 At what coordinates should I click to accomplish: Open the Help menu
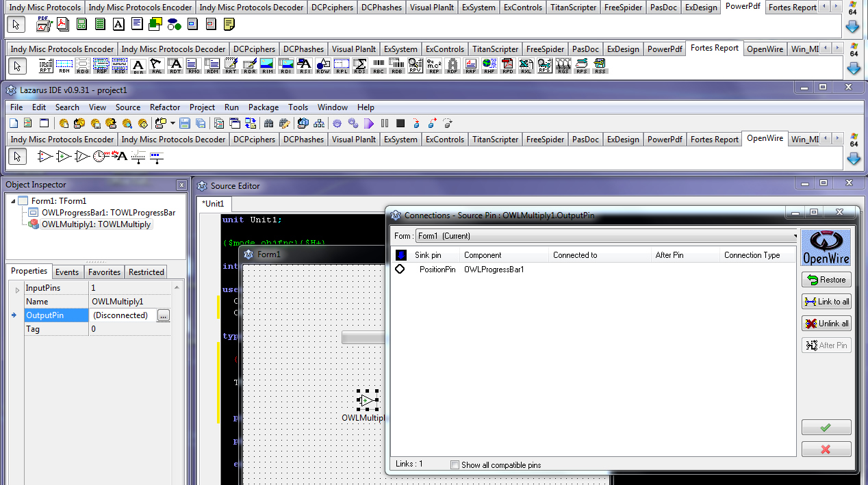pos(366,107)
